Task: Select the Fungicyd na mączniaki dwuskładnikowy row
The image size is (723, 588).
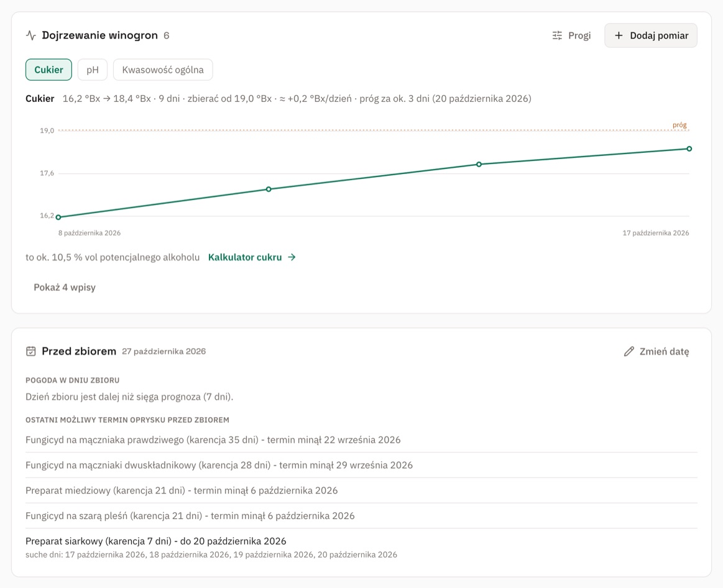Action: 362,466
